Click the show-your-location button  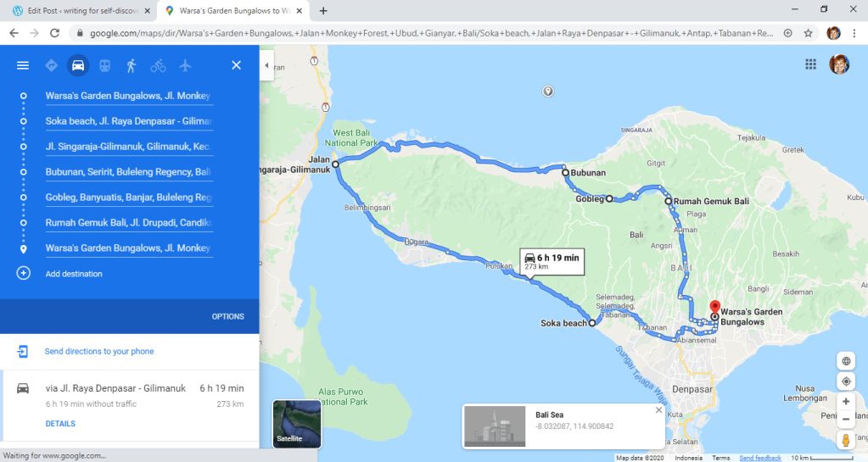pos(846,381)
